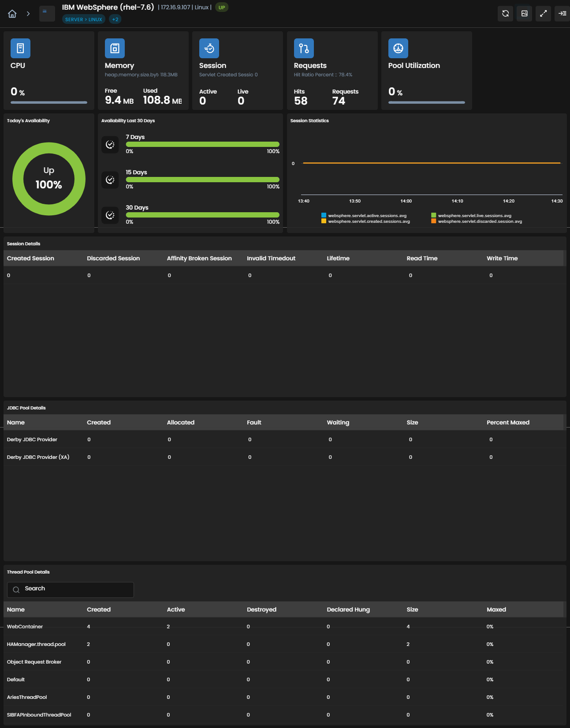570x728 pixels.
Task: Click the Requests widget branch icon
Action: [x=304, y=48]
